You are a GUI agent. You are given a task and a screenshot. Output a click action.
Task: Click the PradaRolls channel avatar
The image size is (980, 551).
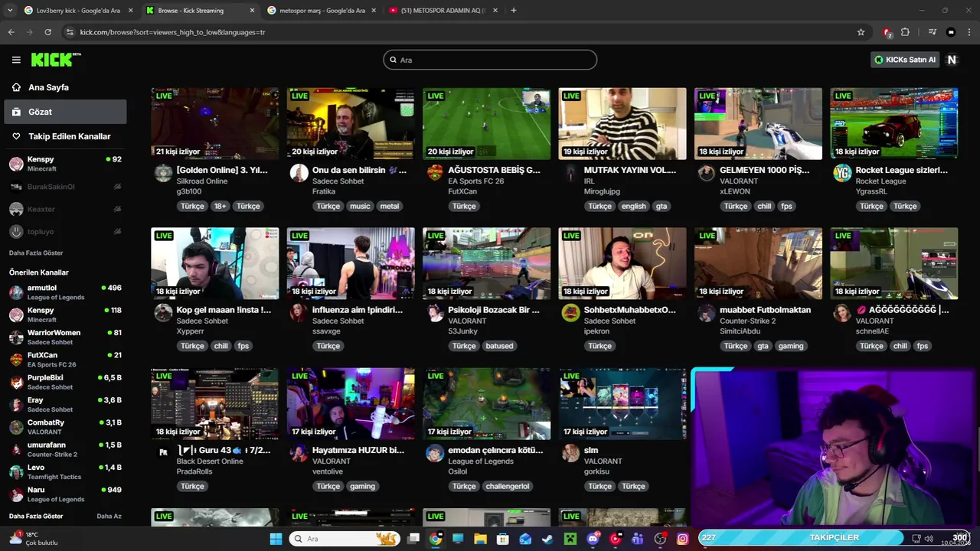(163, 453)
